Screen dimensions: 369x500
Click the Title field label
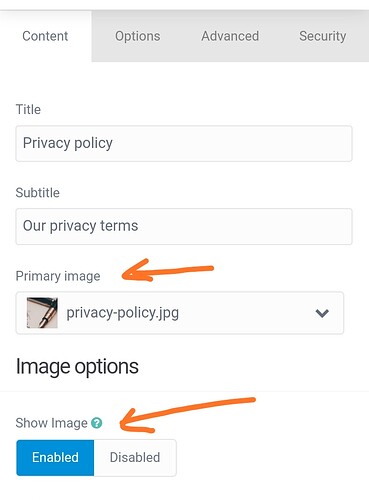click(x=28, y=109)
